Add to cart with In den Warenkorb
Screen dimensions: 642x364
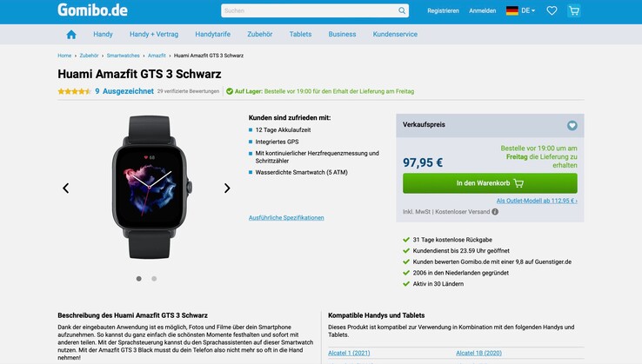(490, 183)
